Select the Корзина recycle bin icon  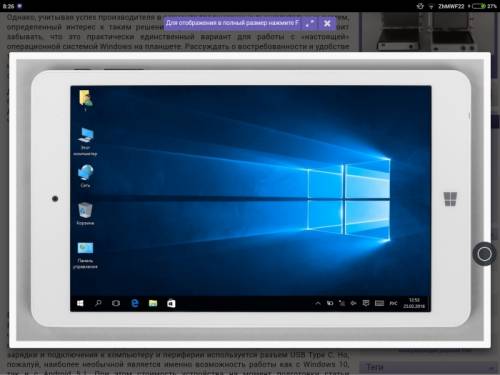[85, 214]
